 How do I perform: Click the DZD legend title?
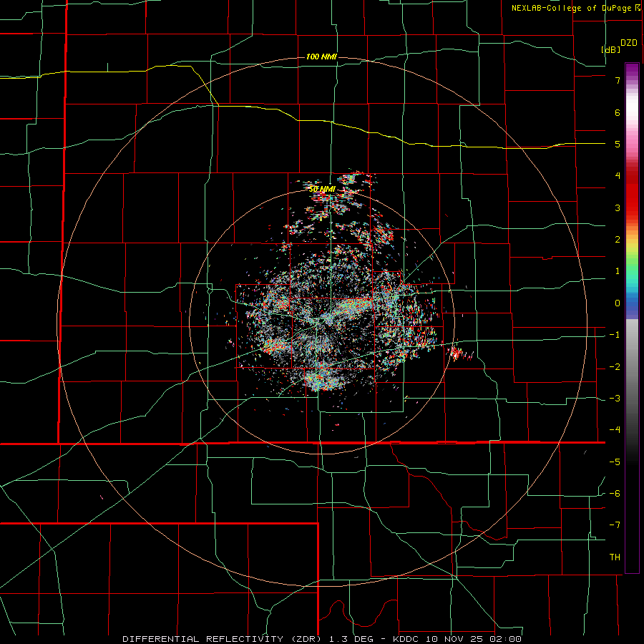629,43
